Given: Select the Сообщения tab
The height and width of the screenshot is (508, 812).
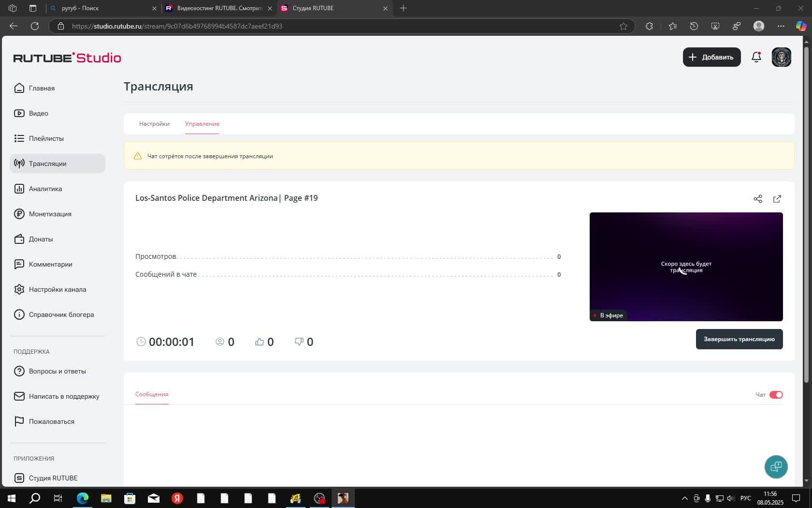Looking at the screenshot, I should pyautogui.click(x=152, y=394).
